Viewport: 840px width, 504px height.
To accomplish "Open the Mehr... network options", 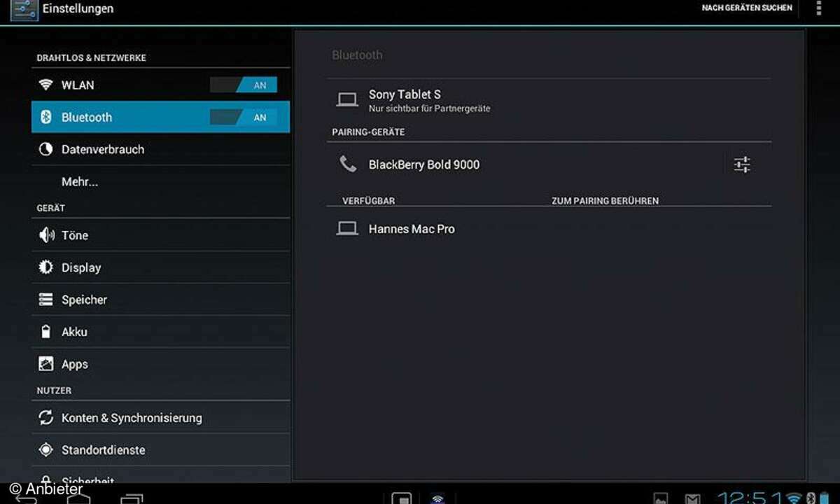I will pyautogui.click(x=160, y=182).
